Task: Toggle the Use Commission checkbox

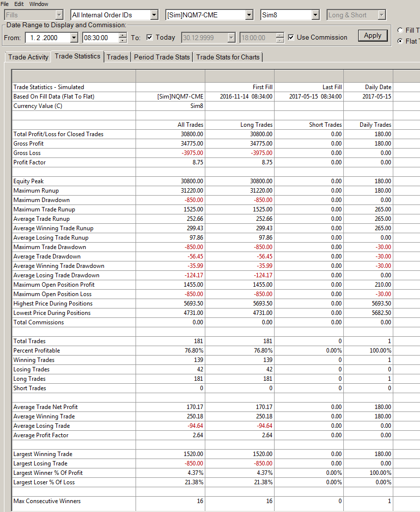Action: coord(291,37)
